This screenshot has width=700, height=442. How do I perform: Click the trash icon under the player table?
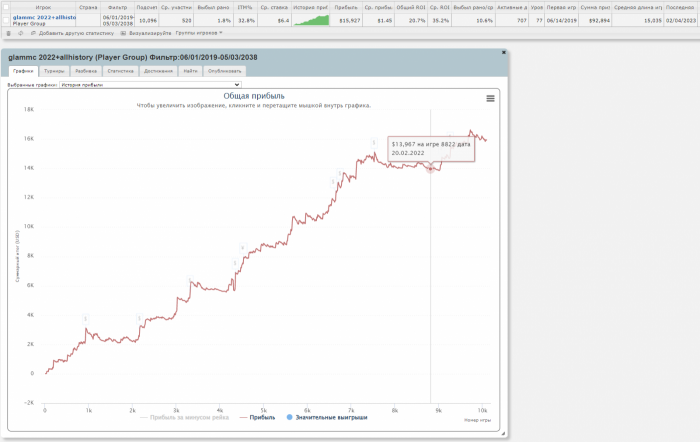click(8, 33)
